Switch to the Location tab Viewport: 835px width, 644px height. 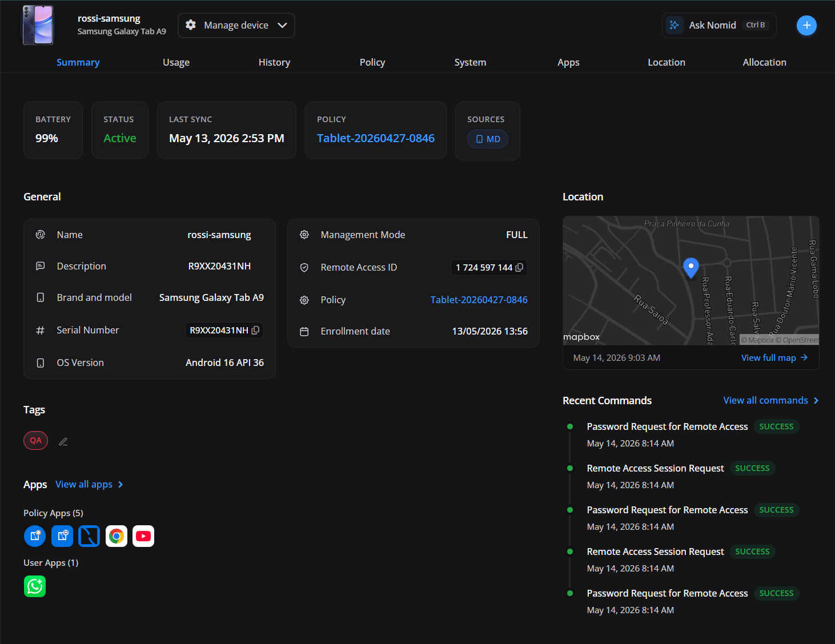(667, 62)
